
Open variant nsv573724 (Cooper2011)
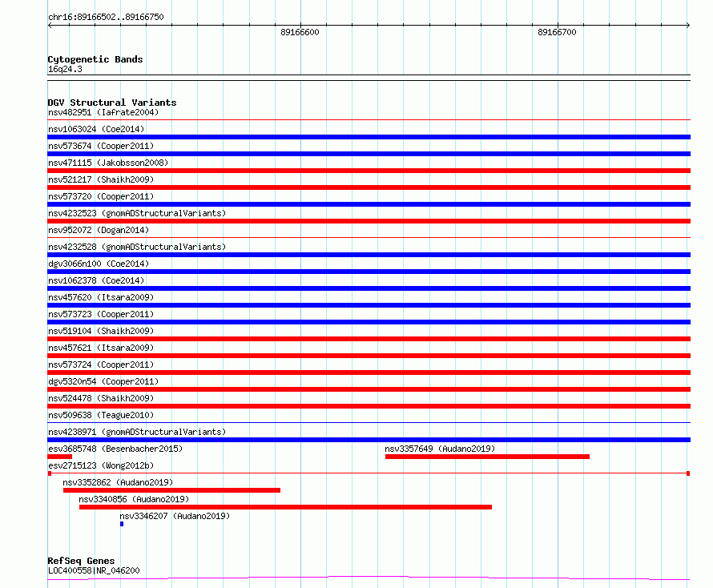click(x=101, y=364)
